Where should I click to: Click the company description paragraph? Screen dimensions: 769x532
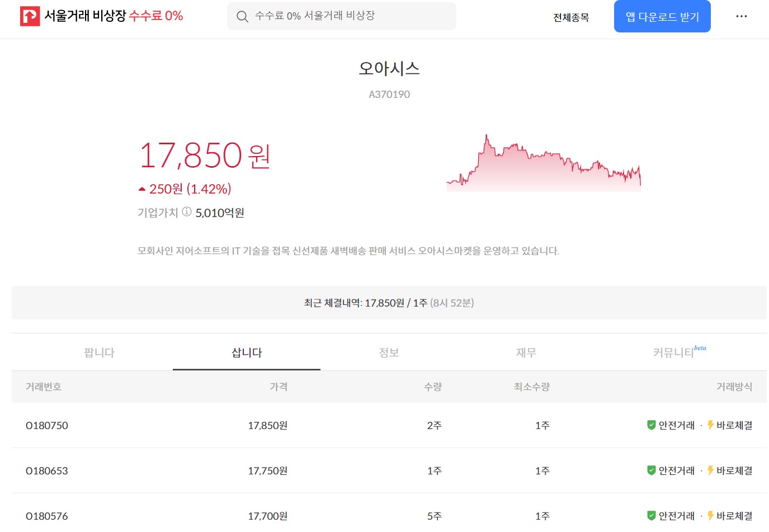click(x=348, y=251)
